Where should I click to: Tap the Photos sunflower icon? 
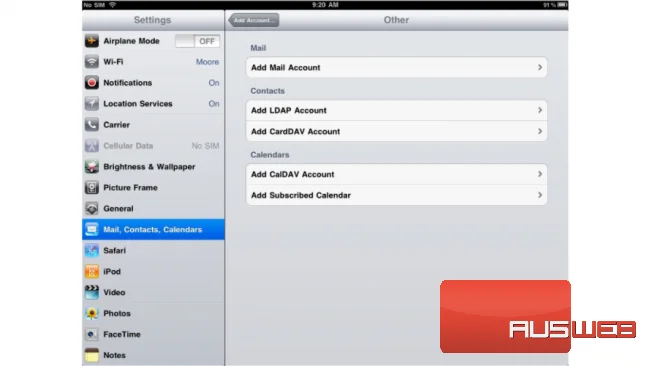tap(92, 313)
